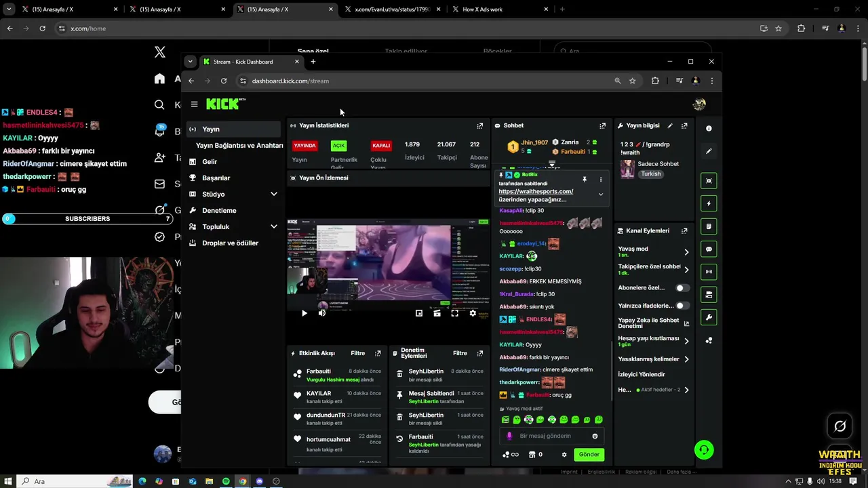Click İzleyici Yönlendir option
The width and height of the screenshot is (868, 488).
(641, 374)
